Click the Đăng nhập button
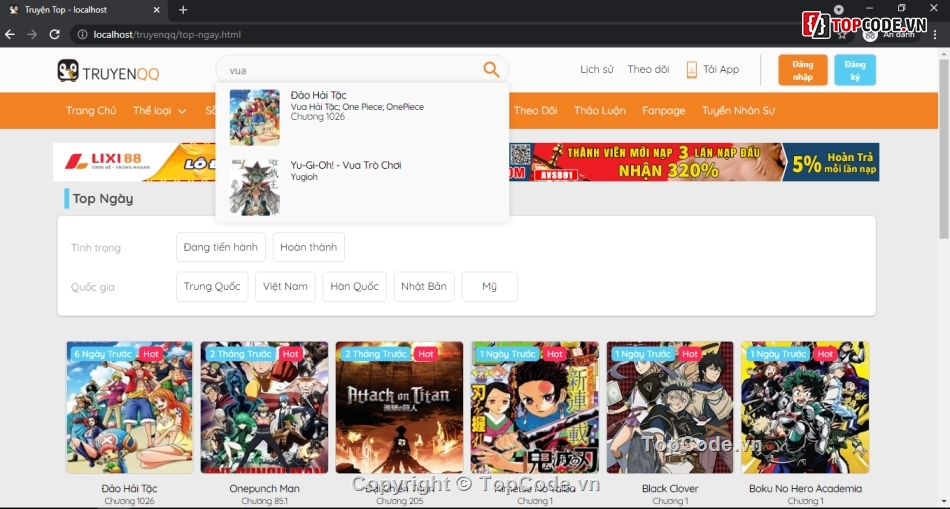The width and height of the screenshot is (950, 509). 802,70
